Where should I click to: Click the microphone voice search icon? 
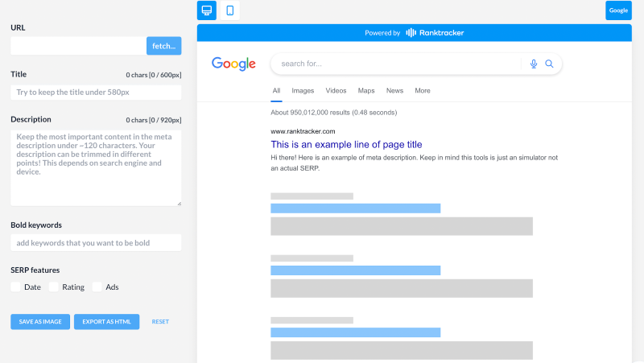pyautogui.click(x=534, y=64)
